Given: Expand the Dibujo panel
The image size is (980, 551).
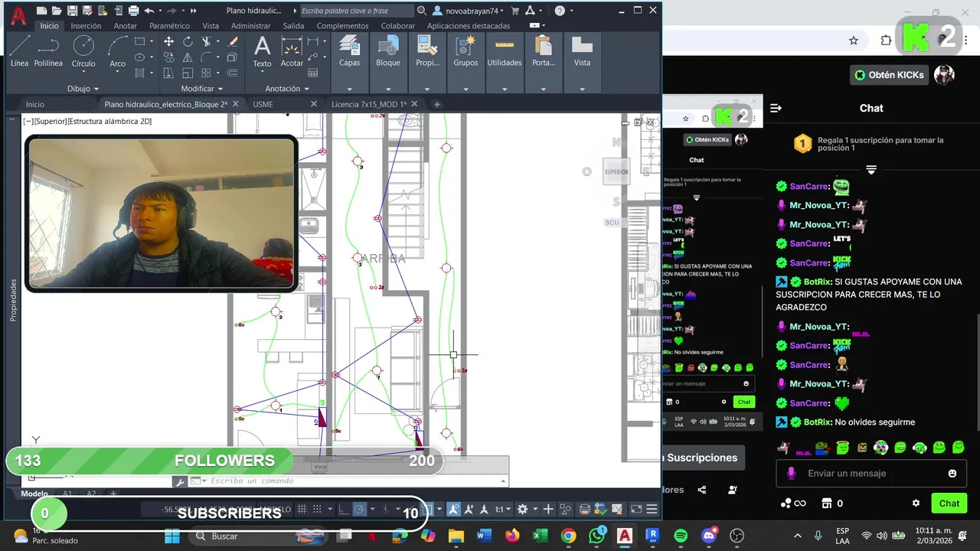Looking at the screenshot, I should coord(83,89).
